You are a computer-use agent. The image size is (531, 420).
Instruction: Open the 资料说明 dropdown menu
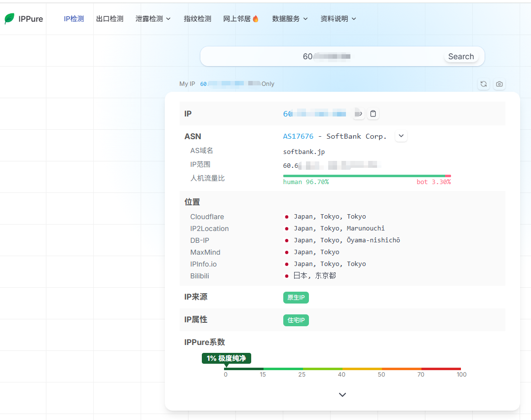338,19
